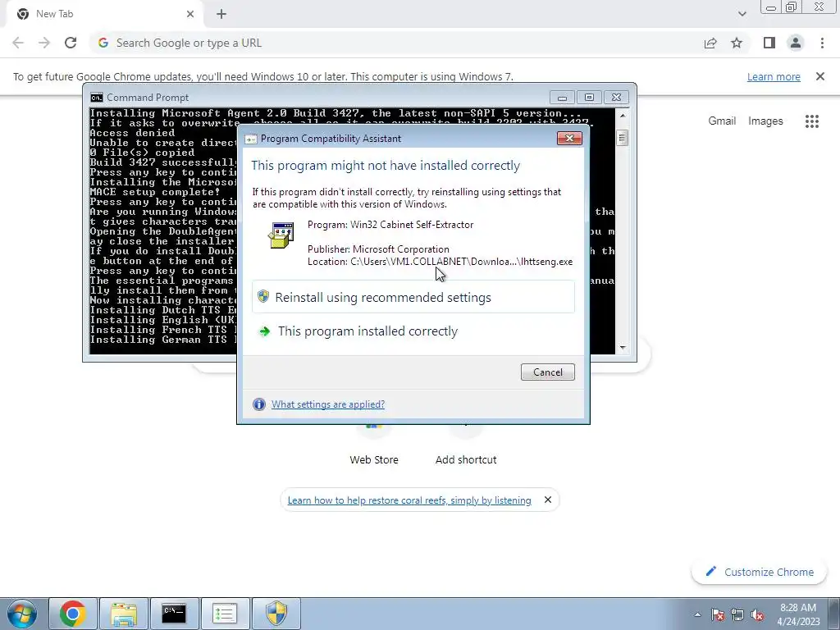Image resolution: width=840 pixels, height=630 pixels.
Task: Click the Chrome address bar
Action: tap(396, 43)
